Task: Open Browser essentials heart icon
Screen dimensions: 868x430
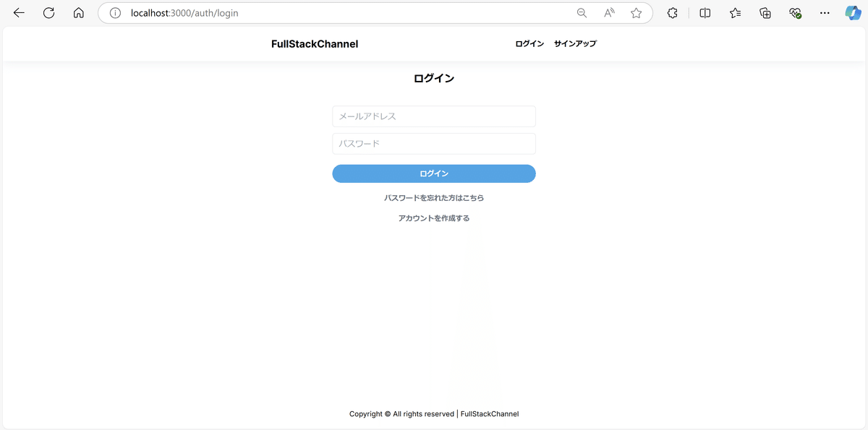Action: point(796,13)
